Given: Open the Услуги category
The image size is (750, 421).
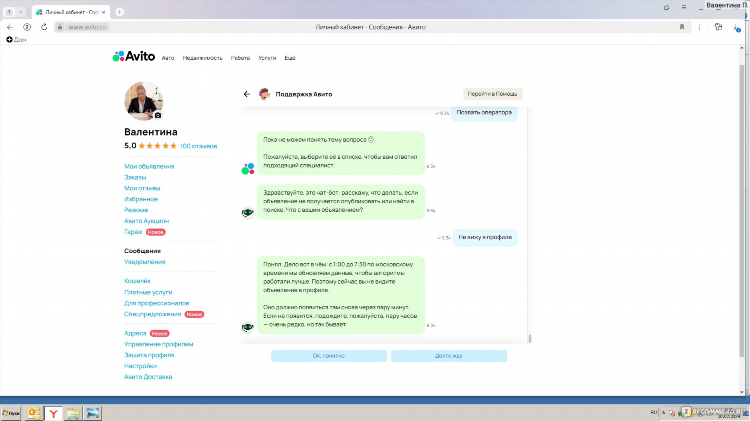Looking at the screenshot, I should (x=267, y=58).
